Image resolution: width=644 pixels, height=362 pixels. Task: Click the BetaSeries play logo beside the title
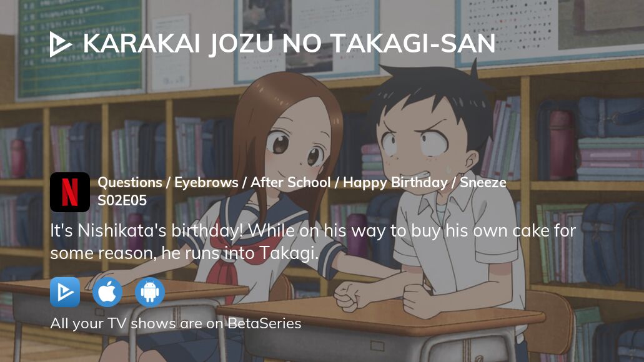[x=61, y=44]
